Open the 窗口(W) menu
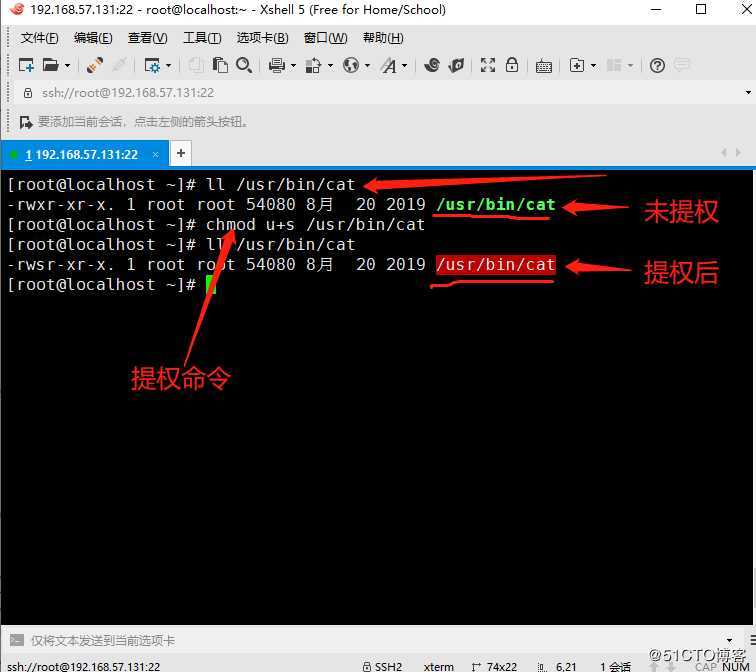 coord(325,38)
